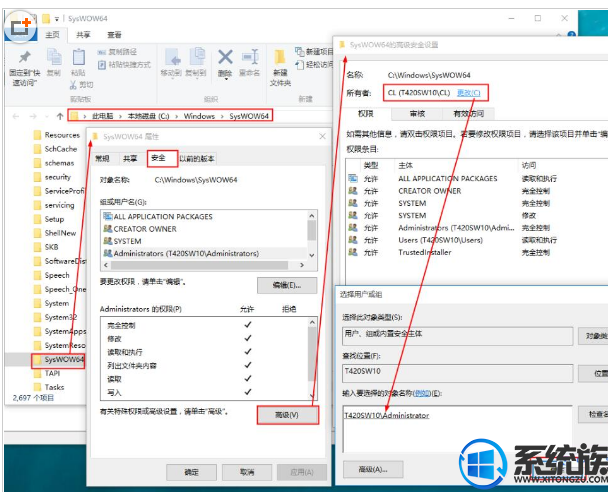Select the Speech folder
Viewport: 608px width, 492px height.
coord(52,275)
